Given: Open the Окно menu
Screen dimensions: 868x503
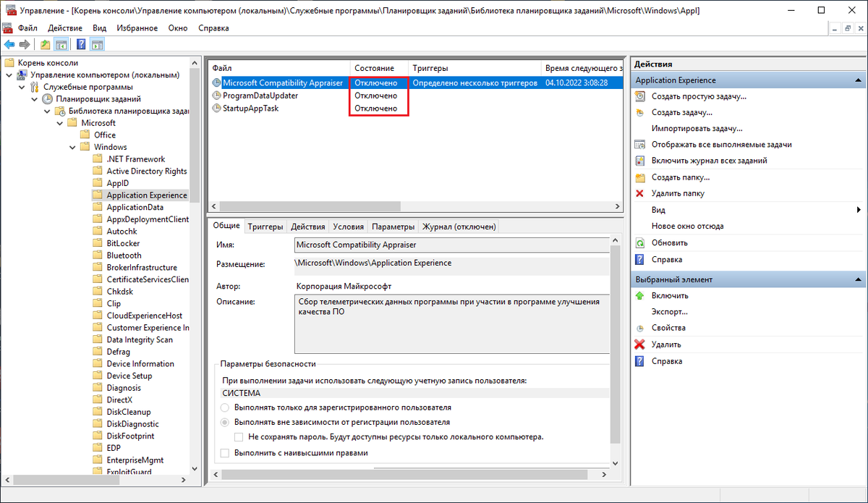Looking at the screenshot, I should 178,28.
